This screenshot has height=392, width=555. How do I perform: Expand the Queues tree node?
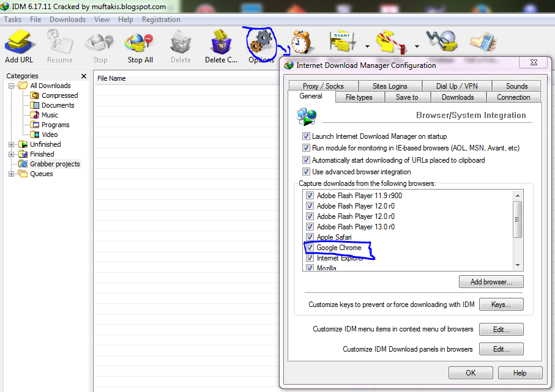pyautogui.click(x=12, y=174)
